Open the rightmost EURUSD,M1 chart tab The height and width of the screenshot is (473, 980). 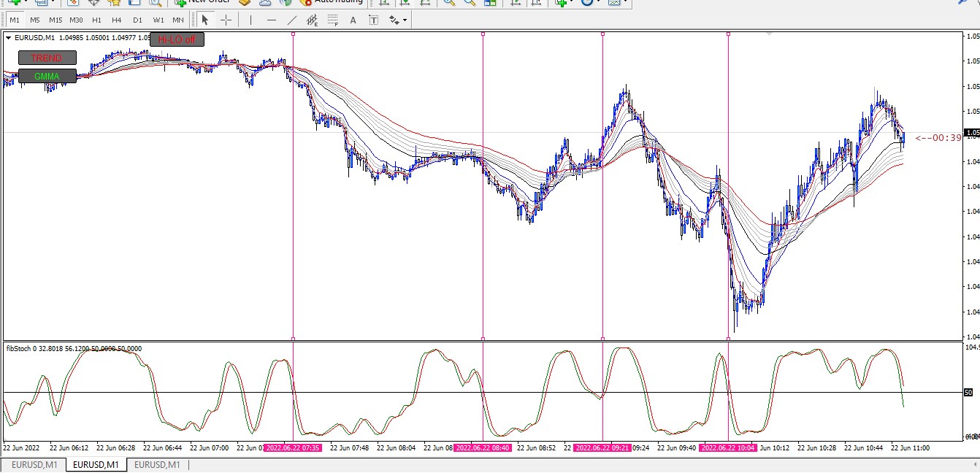click(157, 465)
